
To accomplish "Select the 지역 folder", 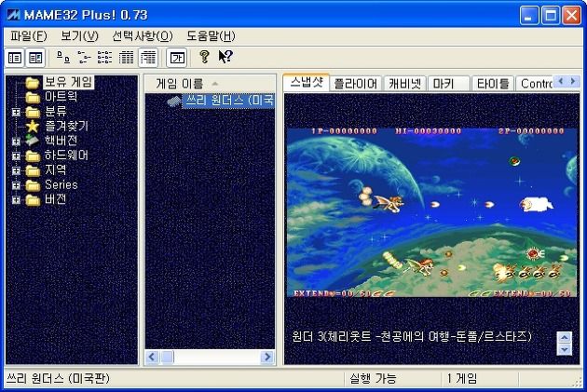I will 55,169.
